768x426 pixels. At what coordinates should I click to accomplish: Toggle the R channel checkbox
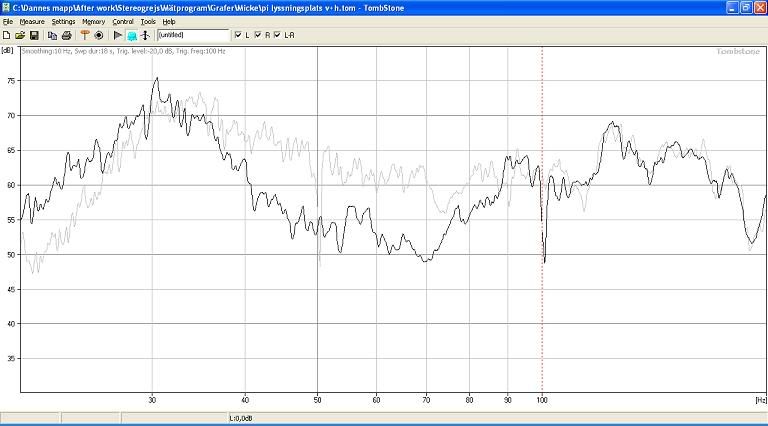point(257,35)
